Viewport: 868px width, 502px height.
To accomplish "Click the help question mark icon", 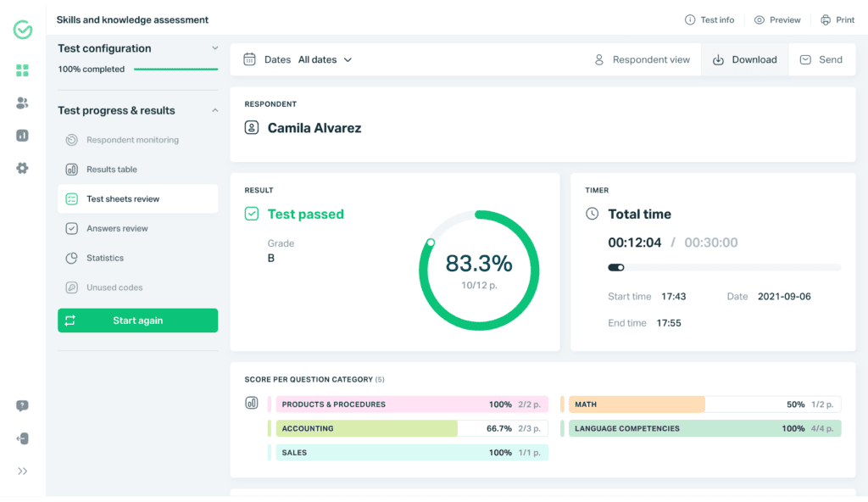I will tap(23, 406).
